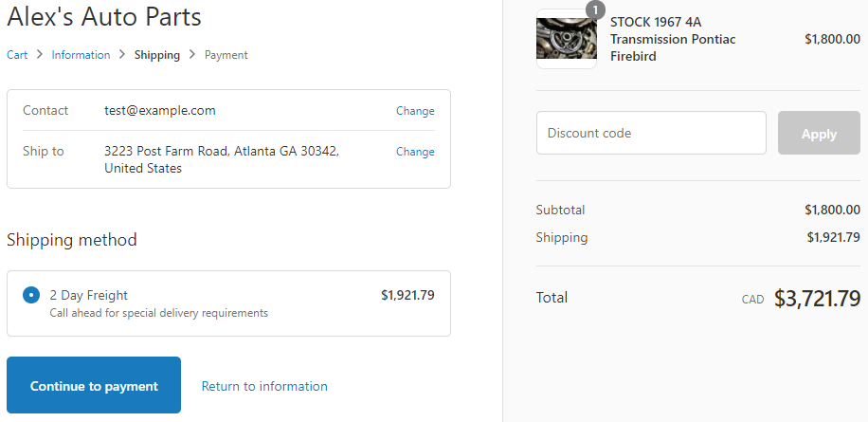Click the STOCK 1967 4A Transmission product name

click(x=673, y=39)
